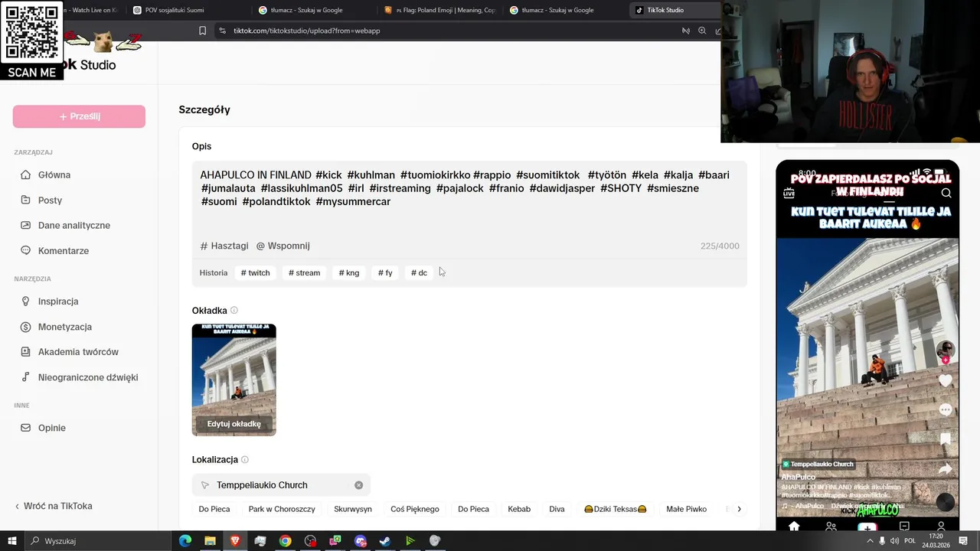Select the #stream history hashtag chip
980x551 pixels.
coord(304,272)
